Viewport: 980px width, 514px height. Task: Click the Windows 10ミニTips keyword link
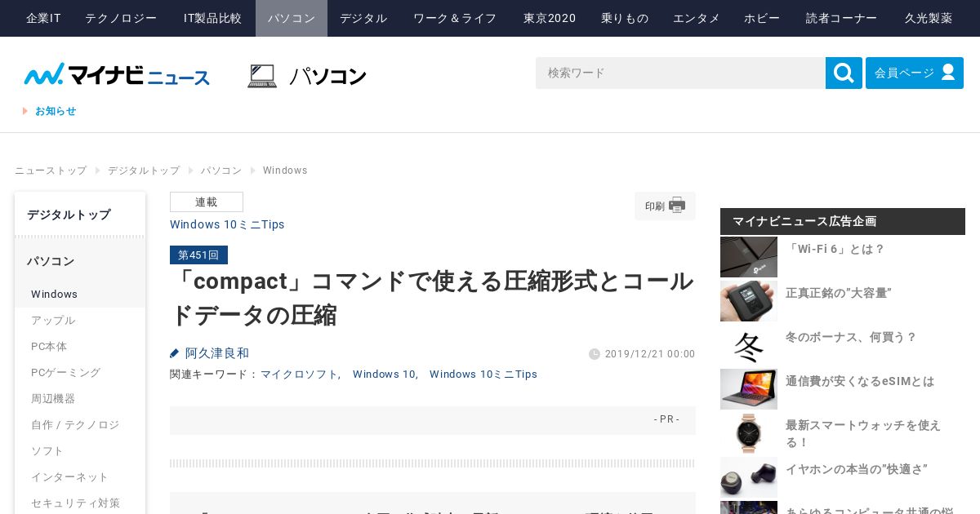483,374
